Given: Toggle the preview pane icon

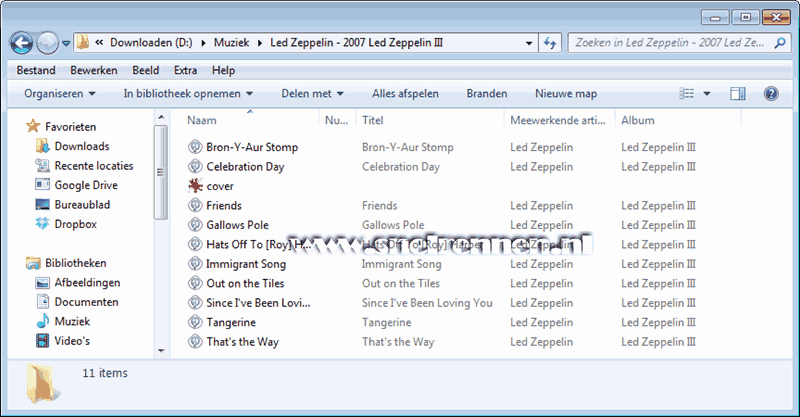Looking at the screenshot, I should (x=737, y=93).
